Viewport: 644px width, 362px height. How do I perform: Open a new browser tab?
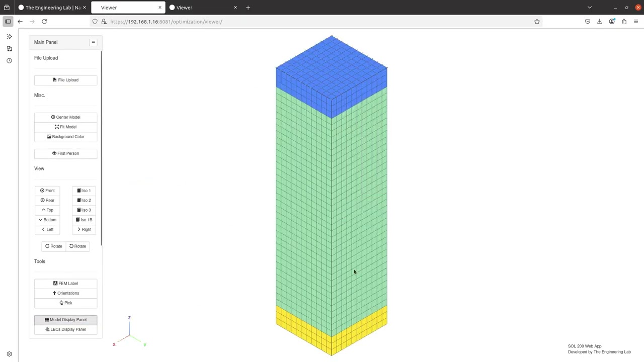(x=248, y=8)
